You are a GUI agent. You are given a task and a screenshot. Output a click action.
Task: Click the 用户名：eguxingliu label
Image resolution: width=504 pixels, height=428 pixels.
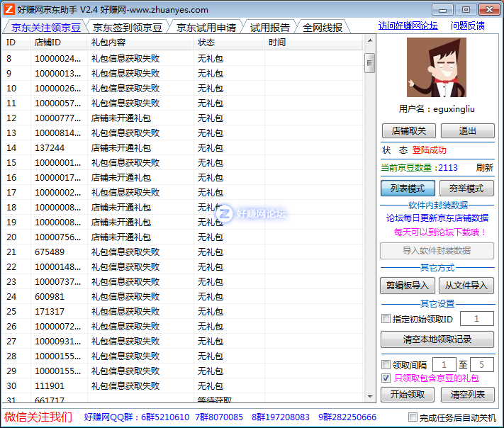[437, 109]
